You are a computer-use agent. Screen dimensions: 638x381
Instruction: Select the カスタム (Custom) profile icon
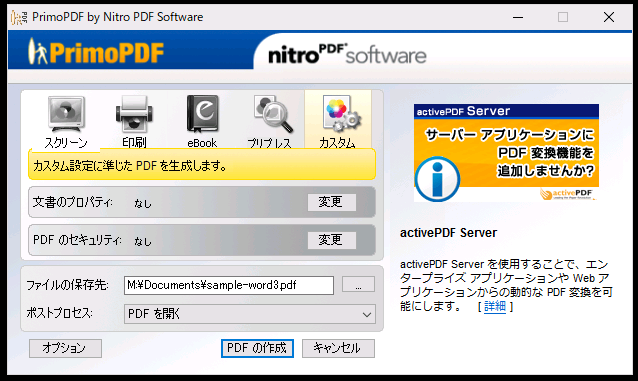pyautogui.click(x=341, y=114)
